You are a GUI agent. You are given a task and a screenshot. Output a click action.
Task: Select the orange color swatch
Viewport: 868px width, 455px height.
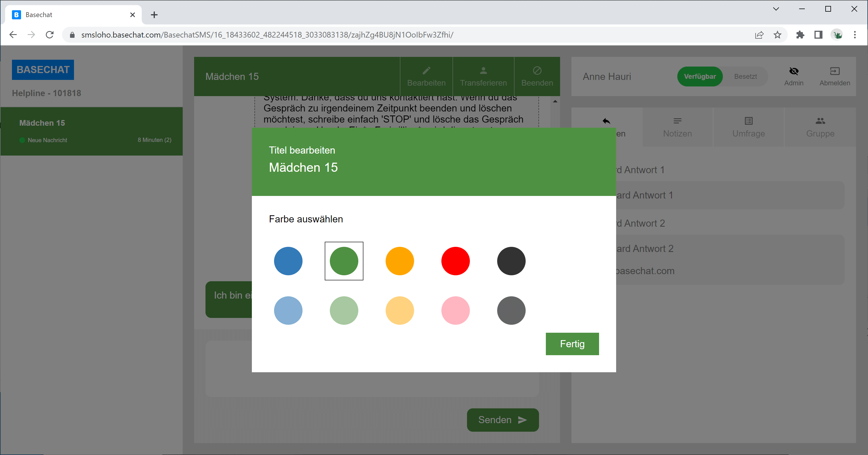click(x=400, y=261)
